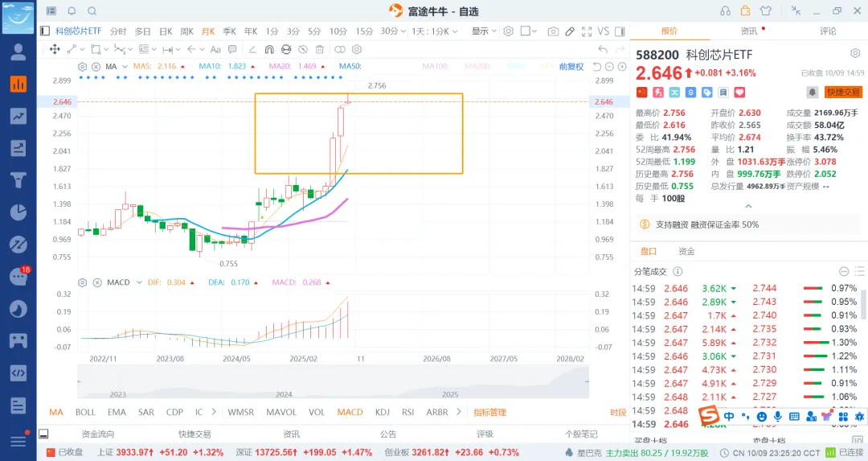
Task: Click the screenshot camera icon in chart toolbar
Action: (553, 31)
